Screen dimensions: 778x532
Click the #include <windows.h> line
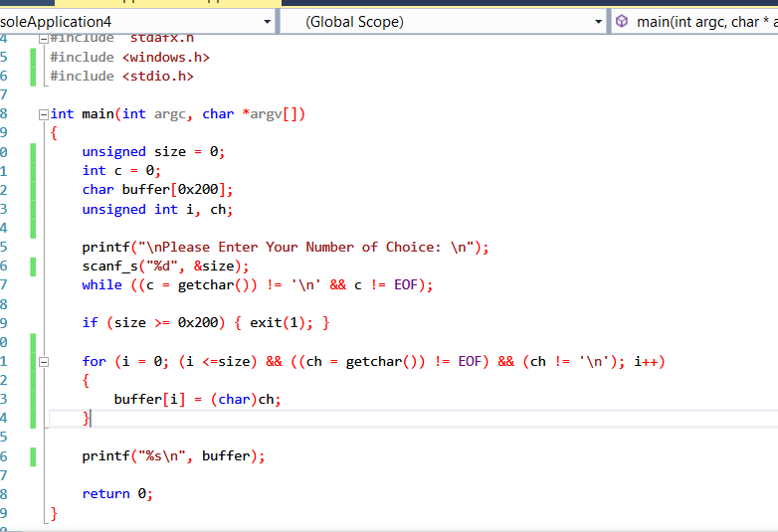pyautogui.click(x=129, y=58)
